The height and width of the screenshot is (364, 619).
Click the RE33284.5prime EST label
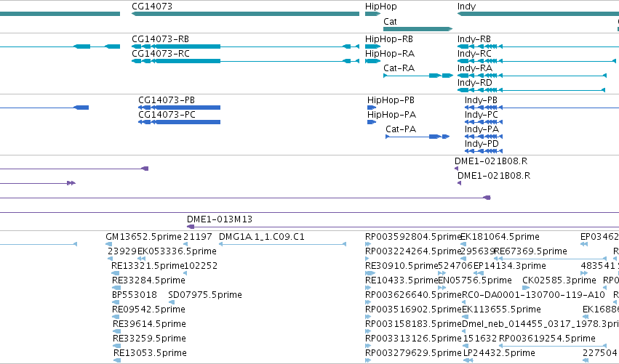[149, 280]
